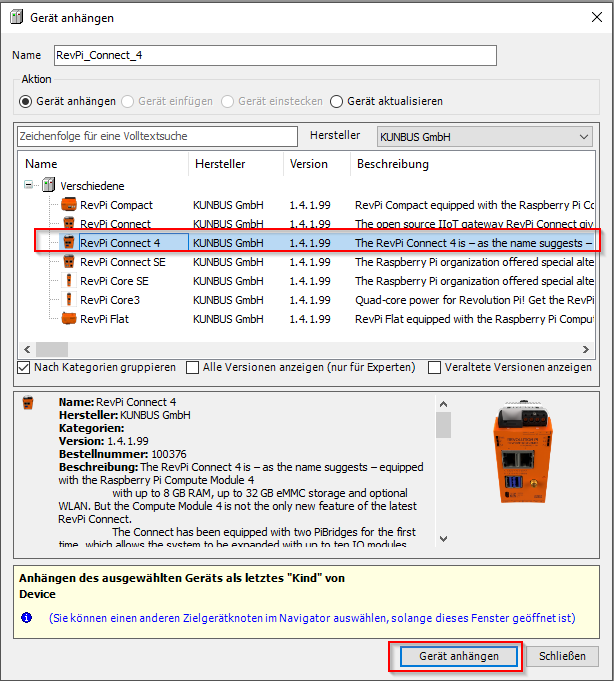614x681 pixels.
Task: Click the Verschiedene category icon
Action: pyautogui.click(x=49, y=185)
